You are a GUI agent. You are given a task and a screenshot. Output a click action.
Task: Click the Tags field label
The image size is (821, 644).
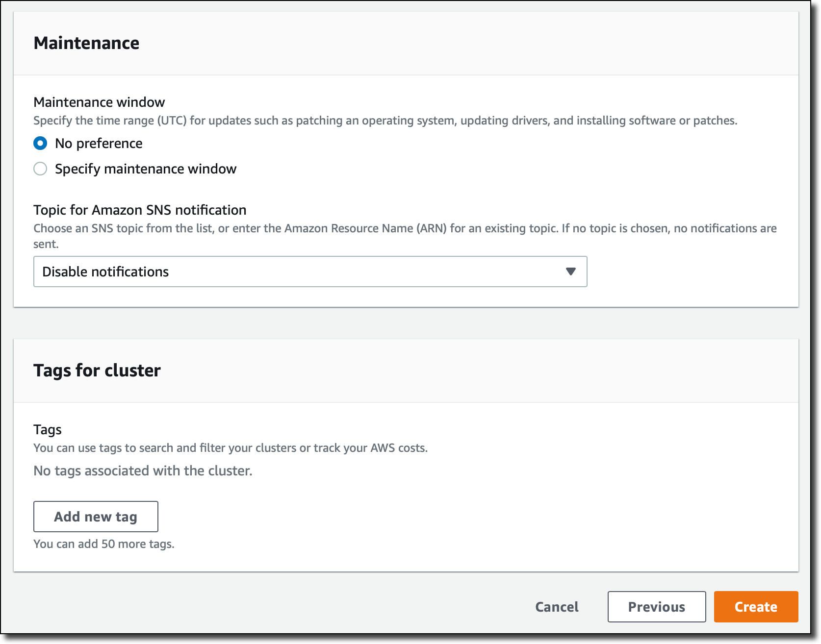point(48,429)
